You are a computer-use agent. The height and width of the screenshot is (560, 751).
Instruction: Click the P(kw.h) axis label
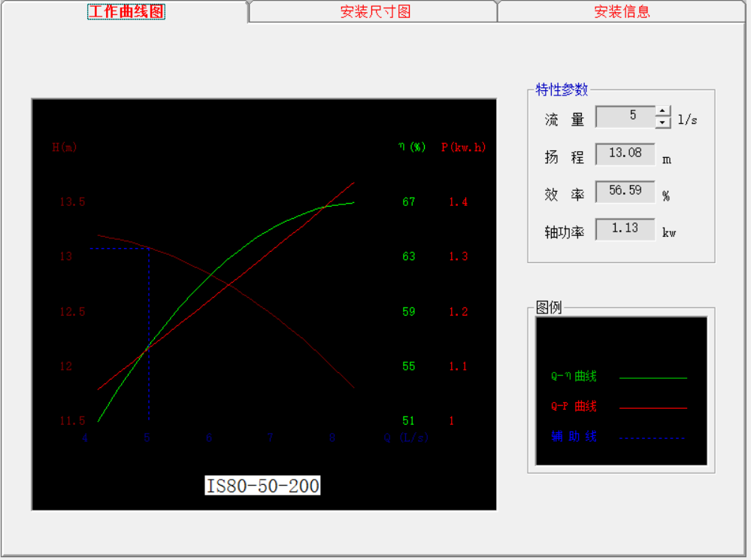463,147
